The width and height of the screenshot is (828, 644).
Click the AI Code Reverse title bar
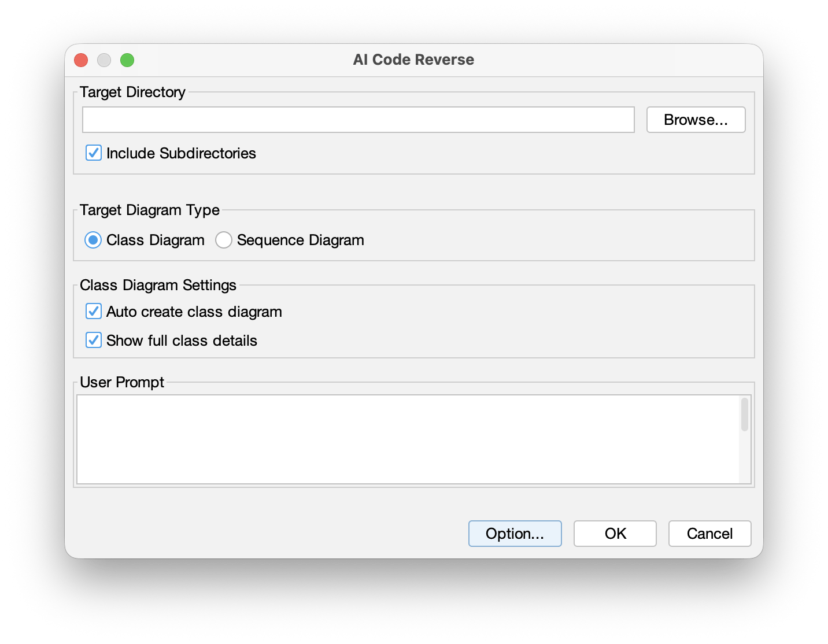click(413, 60)
